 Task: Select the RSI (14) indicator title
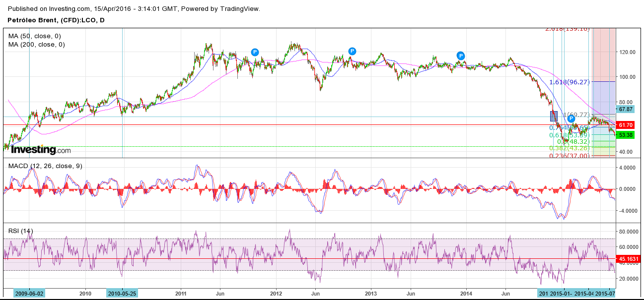(x=21, y=230)
